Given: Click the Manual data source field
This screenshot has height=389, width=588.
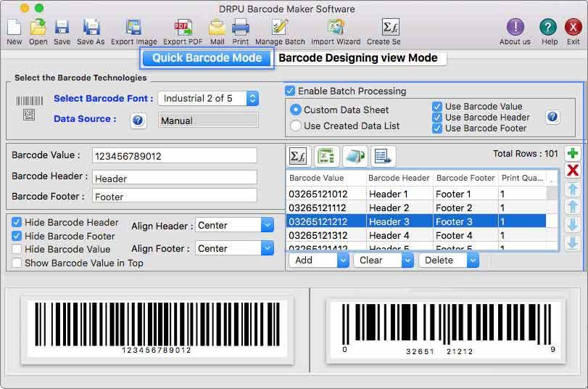Looking at the screenshot, I should pos(208,120).
